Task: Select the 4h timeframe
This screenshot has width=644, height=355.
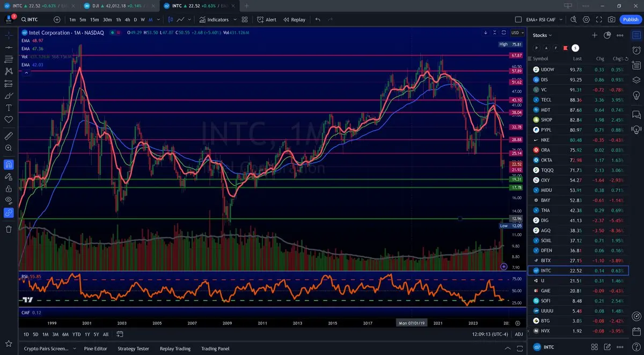Action: coord(127,19)
